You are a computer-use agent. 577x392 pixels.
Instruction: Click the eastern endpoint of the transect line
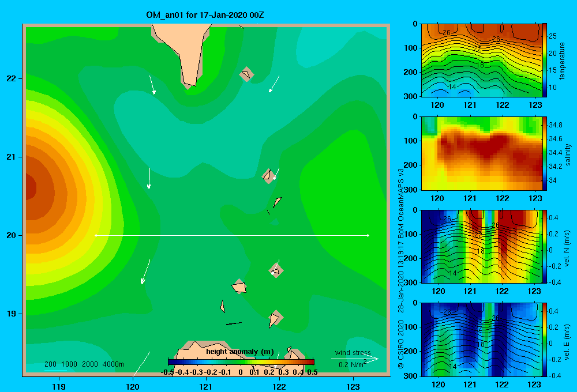click(x=368, y=235)
